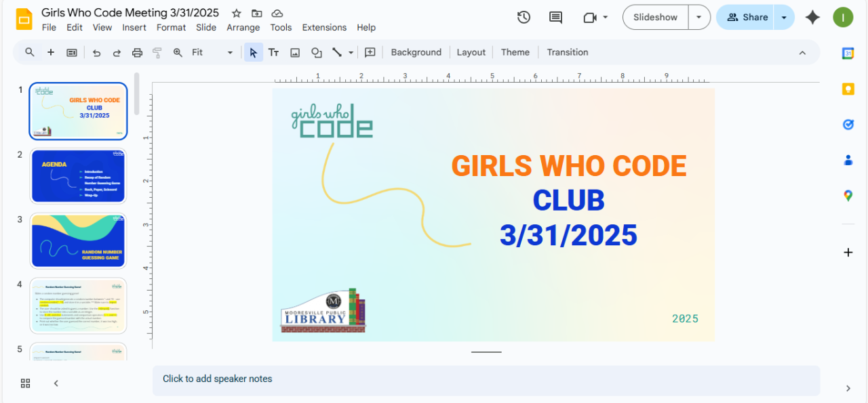The image size is (868, 403).
Task: Open the Google account avatar
Action: click(x=843, y=18)
